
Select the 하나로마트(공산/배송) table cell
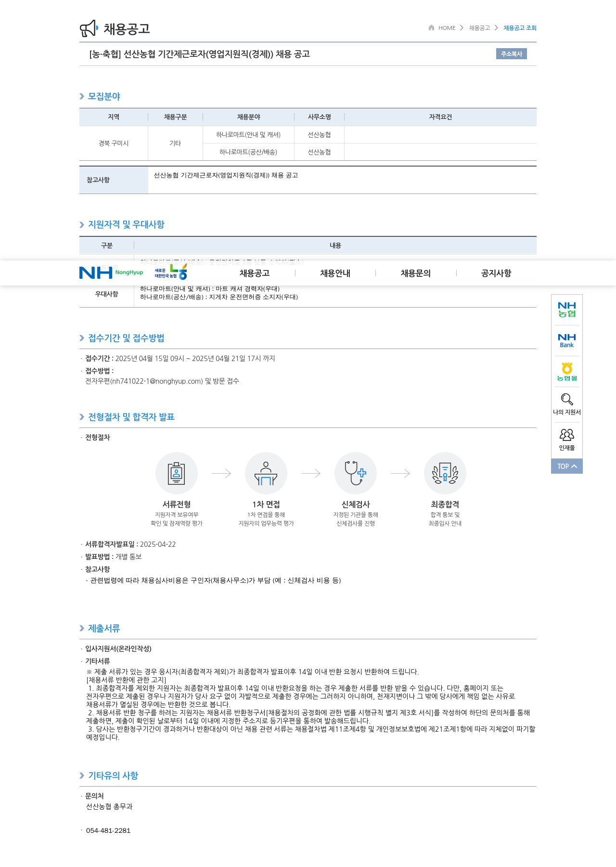[248, 152]
